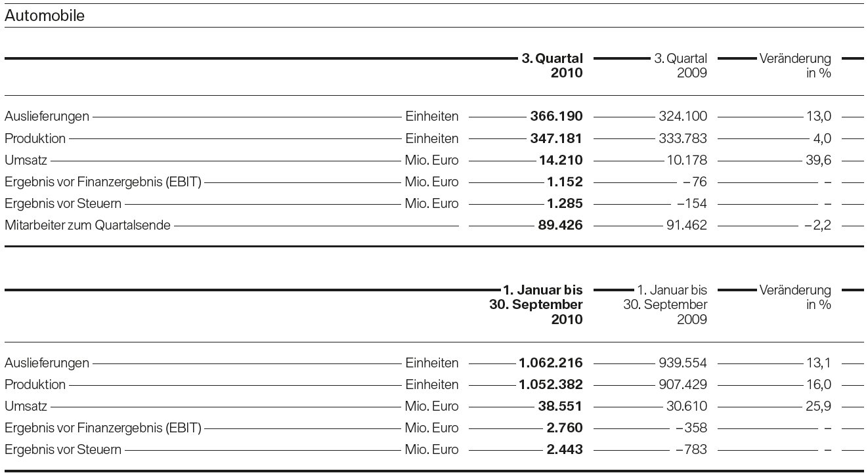The height and width of the screenshot is (475, 868).
Task: Select Auslieferungen value 366.190
Action: [556, 117]
